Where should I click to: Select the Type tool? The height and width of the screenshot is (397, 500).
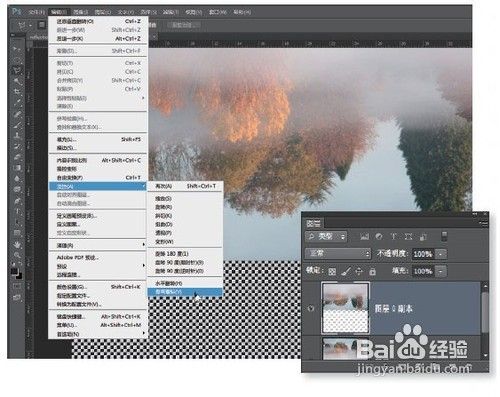coord(17,211)
